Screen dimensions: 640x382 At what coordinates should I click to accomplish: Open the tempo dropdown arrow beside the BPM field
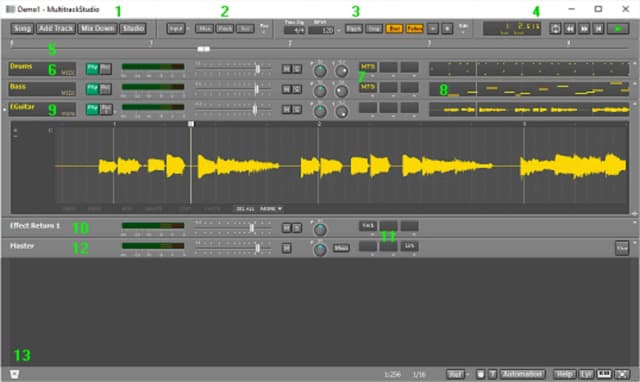[339, 30]
